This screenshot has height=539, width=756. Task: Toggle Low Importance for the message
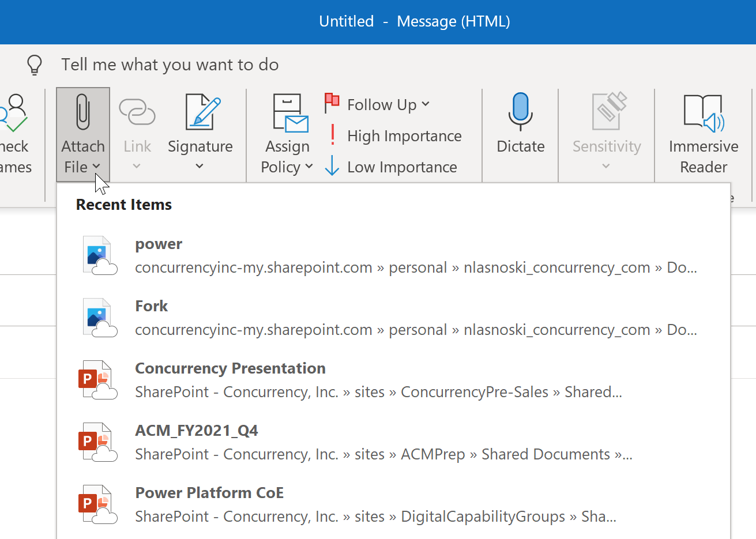tap(401, 167)
